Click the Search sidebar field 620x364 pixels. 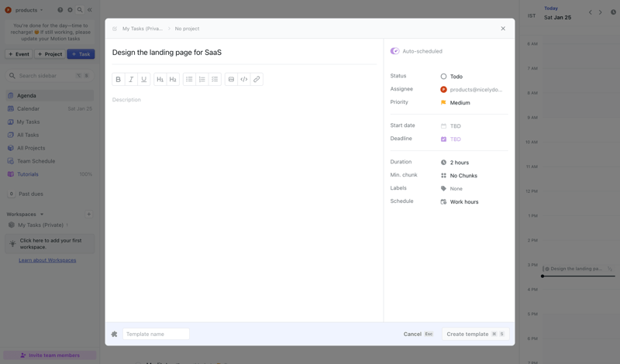50,75
